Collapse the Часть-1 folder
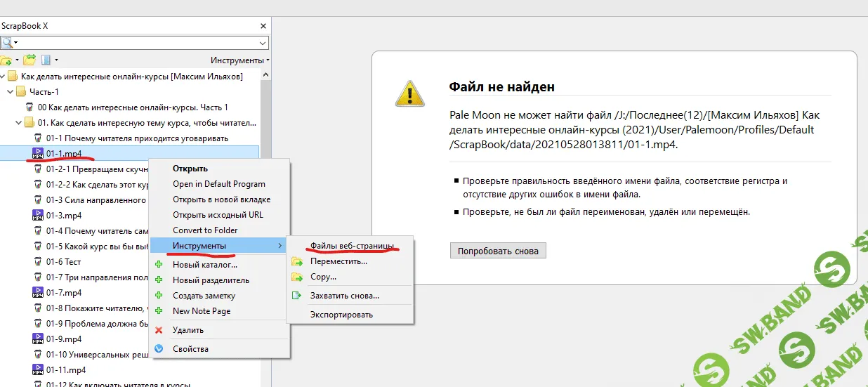This screenshot has height=387, width=868. click(x=10, y=92)
